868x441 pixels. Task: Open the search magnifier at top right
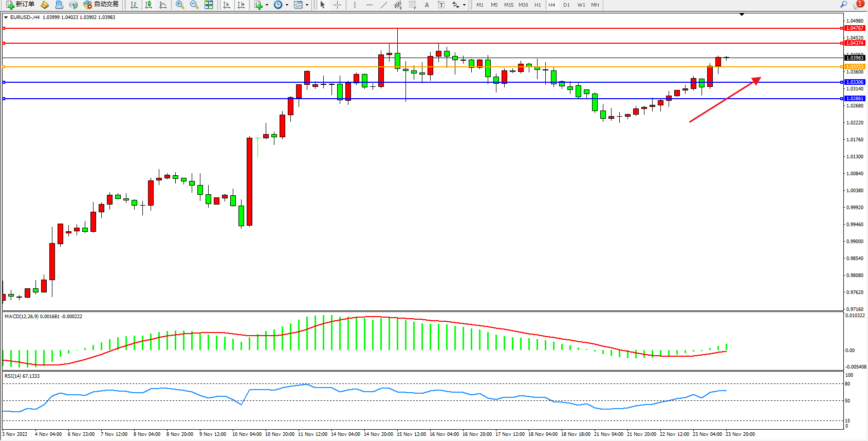pos(843,5)
